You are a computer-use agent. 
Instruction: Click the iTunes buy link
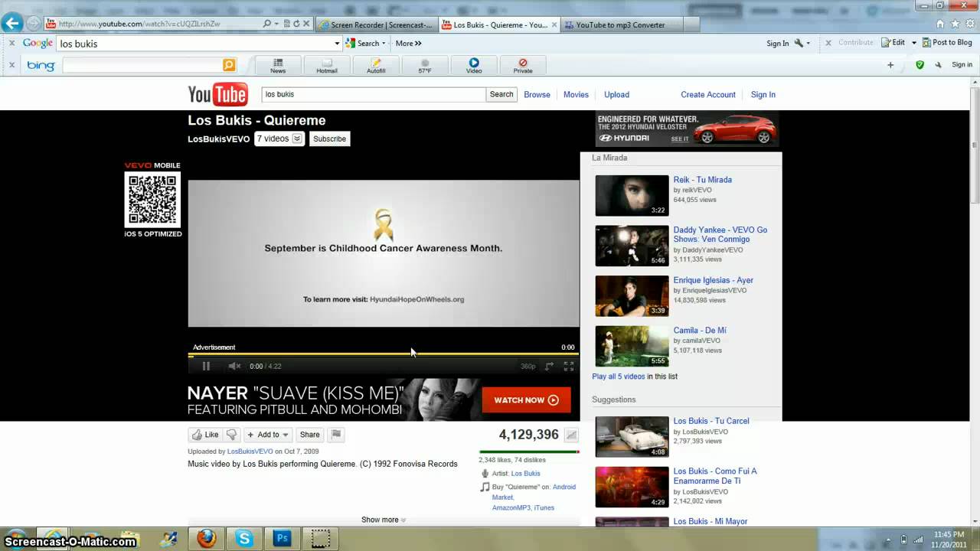[544, 508]
